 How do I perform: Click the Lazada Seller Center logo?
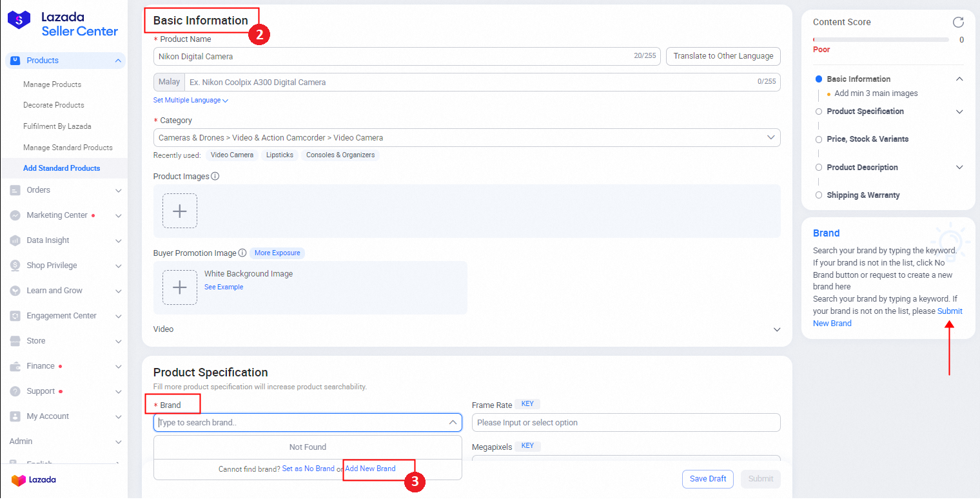(63, 24)
